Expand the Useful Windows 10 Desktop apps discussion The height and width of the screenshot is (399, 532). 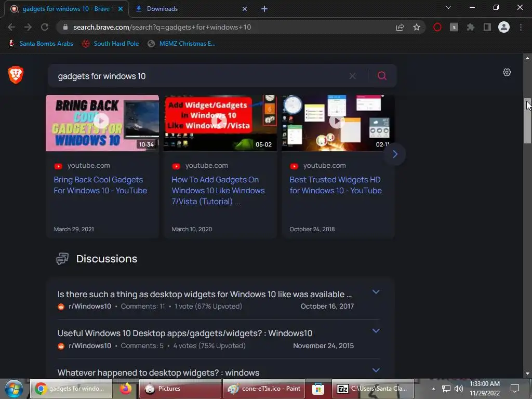point(376,331)
